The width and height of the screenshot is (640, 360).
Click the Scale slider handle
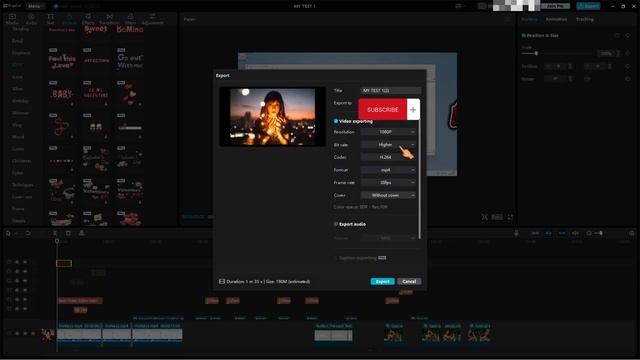[x=536, y=53]
